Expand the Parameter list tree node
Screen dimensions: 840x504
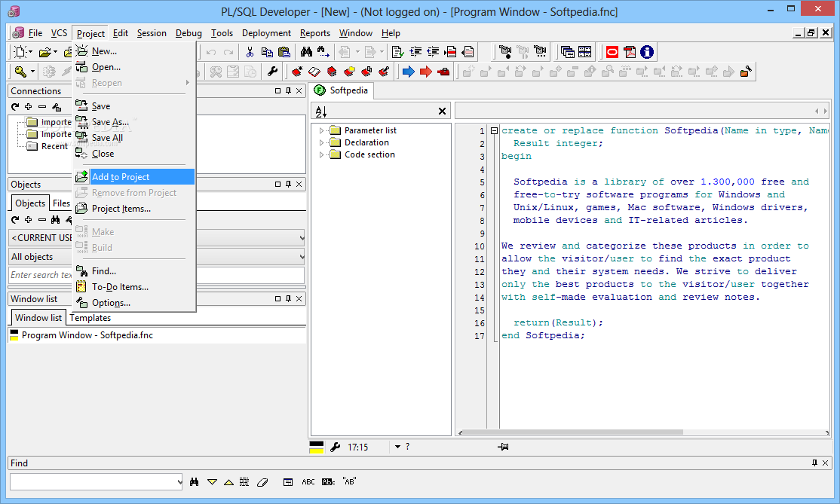(x=322, y=130)
